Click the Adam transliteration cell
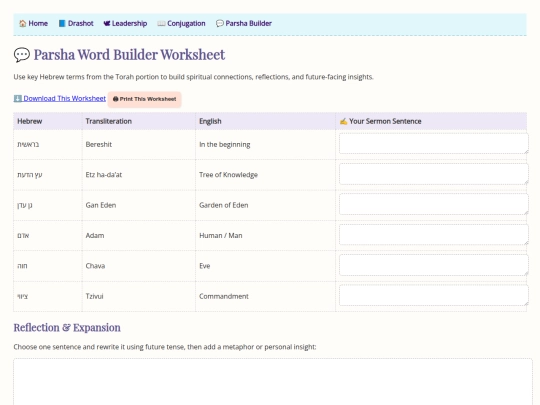The image size is (540, 405). pos(139,236)
